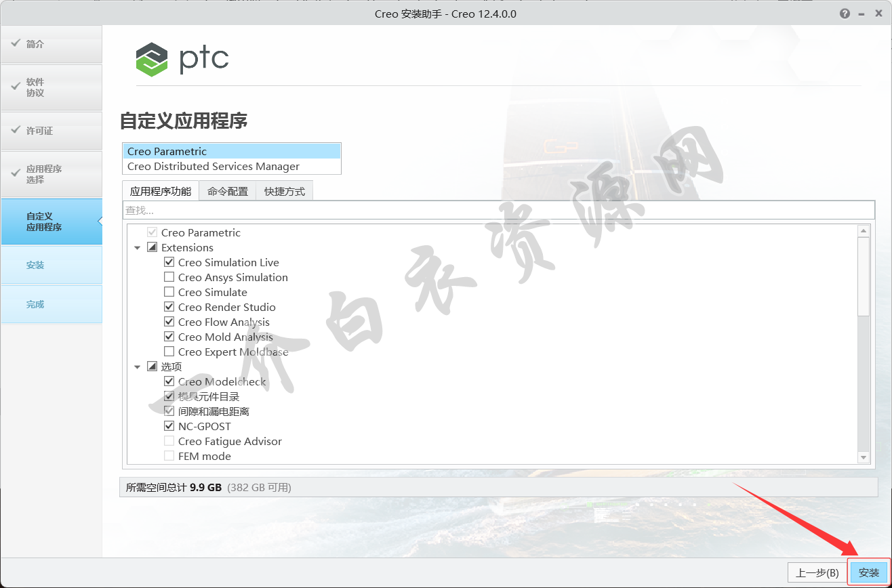Check the Creo Ansys Simulation option
892x588 pixels.
tap(169, 277)
